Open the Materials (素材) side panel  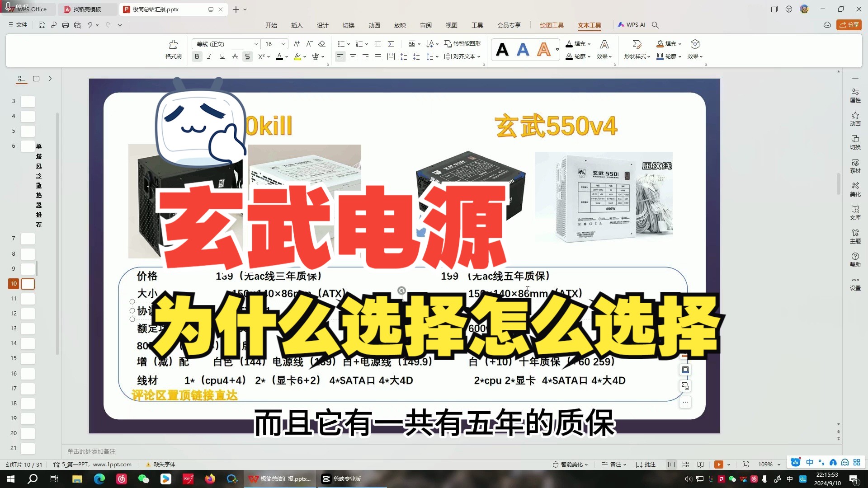pyautogui.click(x=855, y=166)
